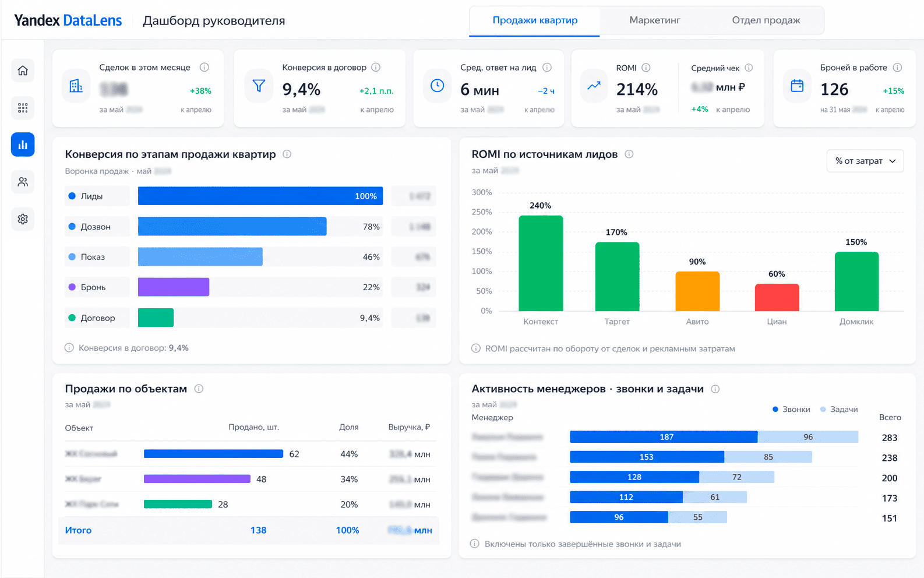Show info for Конверсия в договор card
This screenshot has height=578, width=924.
[376, 67]
